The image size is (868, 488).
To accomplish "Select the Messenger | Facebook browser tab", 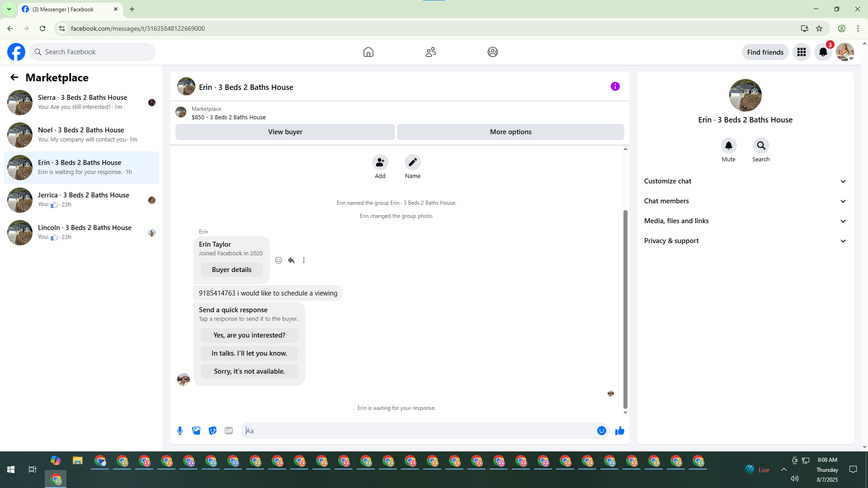I will coord(70,9).
